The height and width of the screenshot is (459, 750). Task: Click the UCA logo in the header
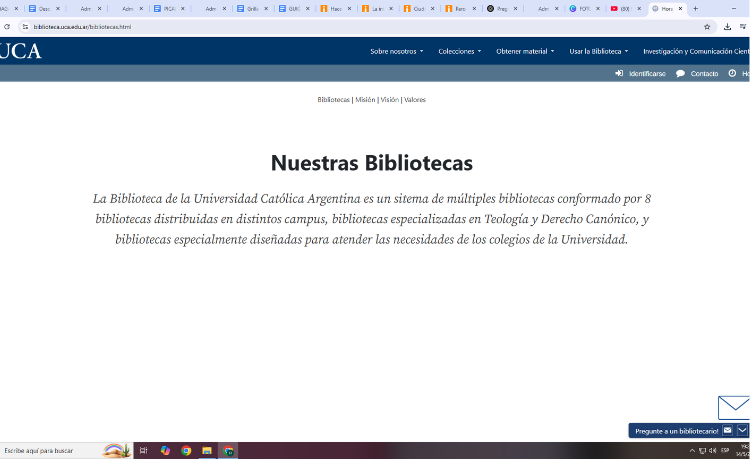pos(21,51)
